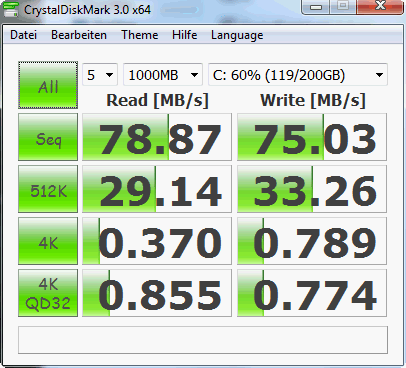
Task: Expand the 1000MB test size dropdown
Action: (163, 75)
